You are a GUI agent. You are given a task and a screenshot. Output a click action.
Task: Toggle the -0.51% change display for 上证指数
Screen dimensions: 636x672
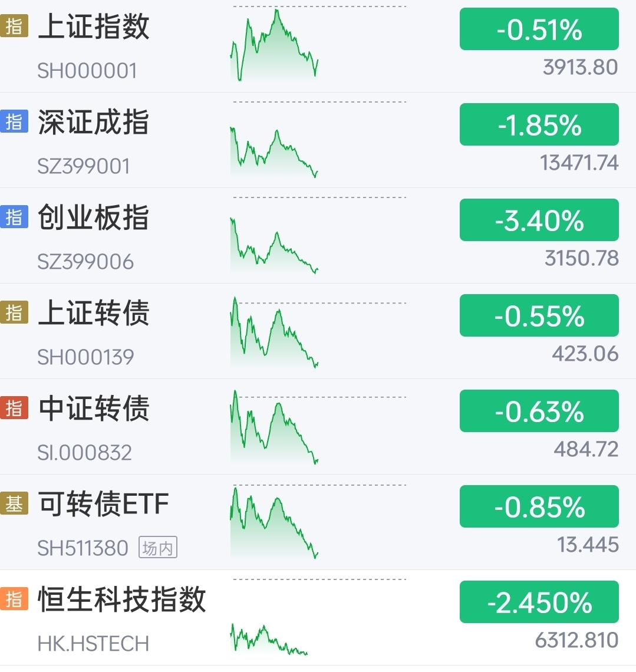pyautogui.click(x=539, y=29)
